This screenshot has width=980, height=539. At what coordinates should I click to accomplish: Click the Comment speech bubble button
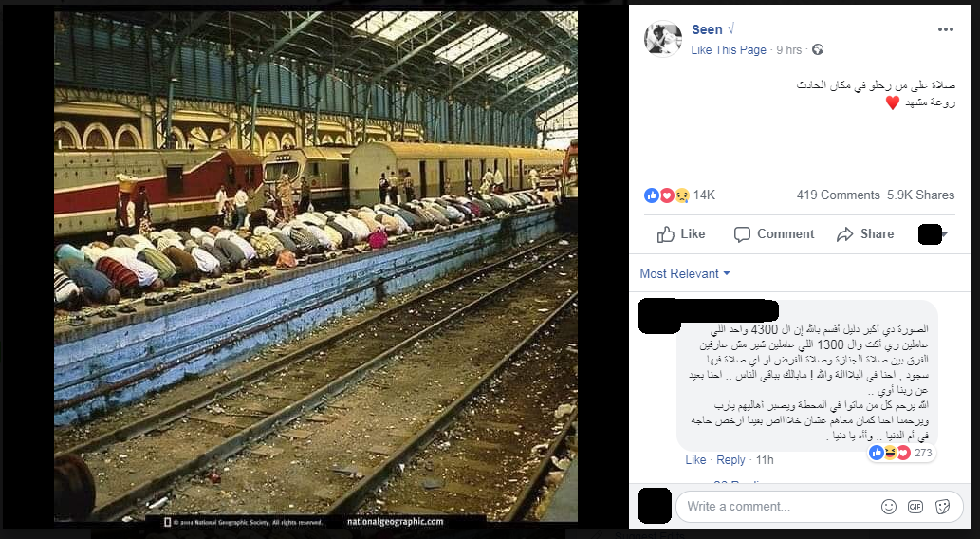(x=774, y=233)
